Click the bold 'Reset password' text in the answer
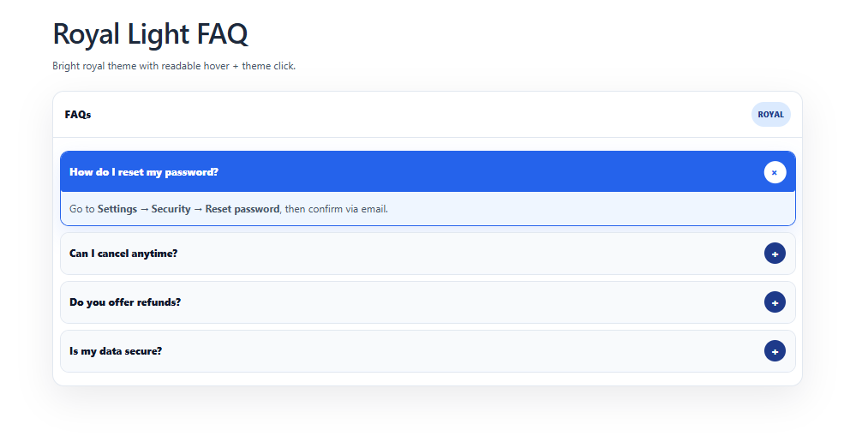 click(242, 209)
